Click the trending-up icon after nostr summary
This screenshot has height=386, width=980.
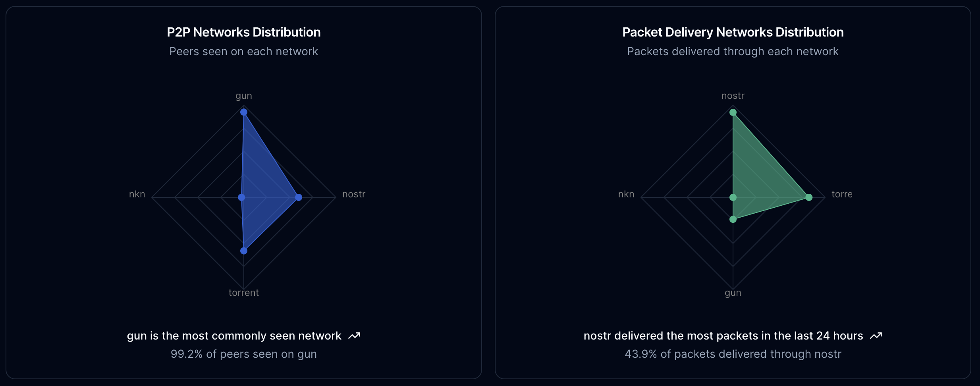tap(876, 336)
